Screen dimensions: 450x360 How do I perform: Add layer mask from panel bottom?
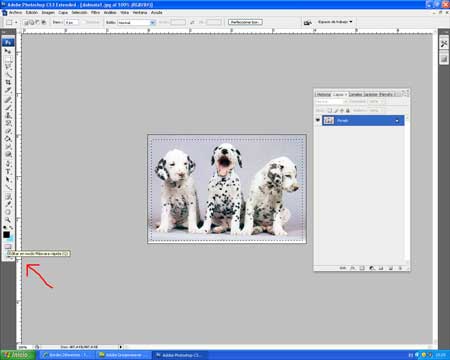362,268
